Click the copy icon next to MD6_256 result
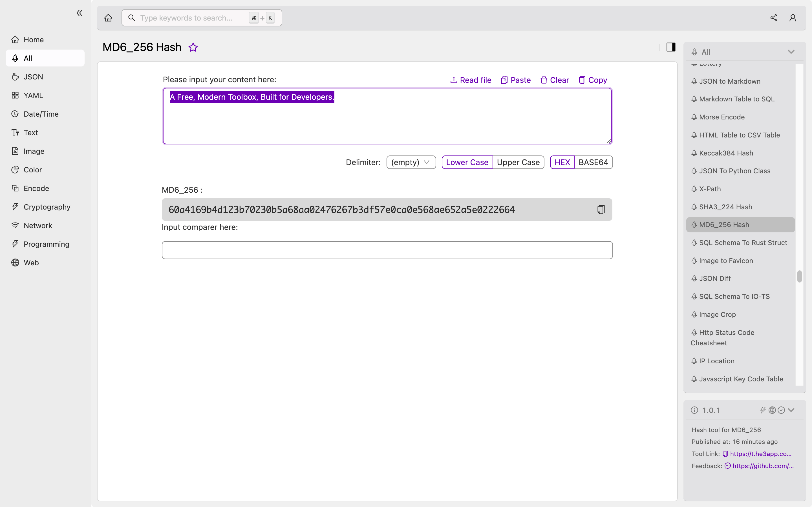Viewport: 812px width, 507px height. pos(601,210)
